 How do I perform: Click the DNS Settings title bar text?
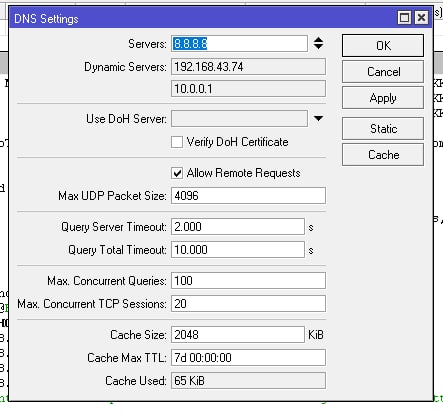[46, 19]
